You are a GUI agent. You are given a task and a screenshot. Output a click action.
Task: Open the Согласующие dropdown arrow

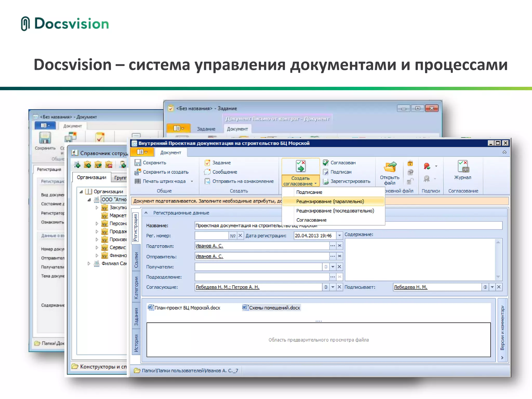(333, 287)
